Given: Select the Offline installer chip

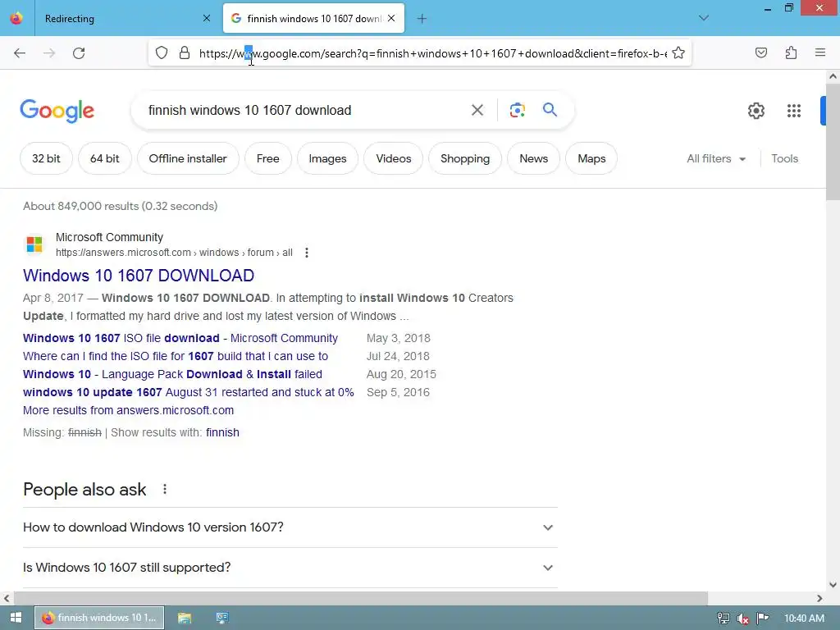Looking at the screenshot, I should click(x=188, y=158).
